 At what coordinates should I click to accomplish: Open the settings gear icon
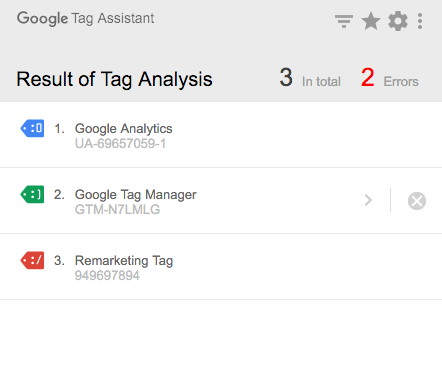pyautogui.click(x=398, y=21)
